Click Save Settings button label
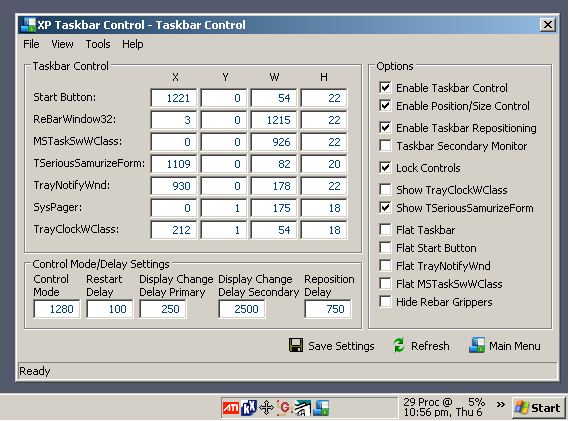Screen dimensions: 569x421 pyautogui.click(x=341, y=346)
